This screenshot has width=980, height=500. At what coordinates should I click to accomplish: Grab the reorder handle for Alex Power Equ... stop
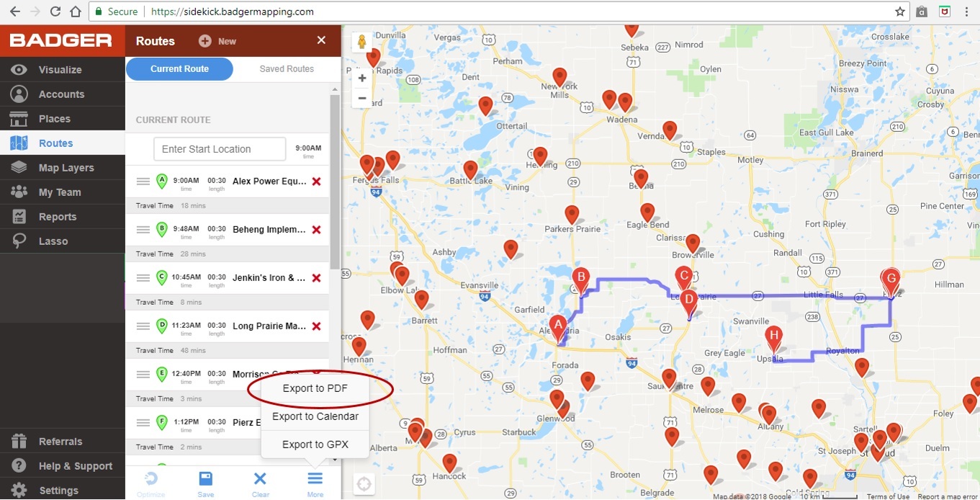coord(143,181)
